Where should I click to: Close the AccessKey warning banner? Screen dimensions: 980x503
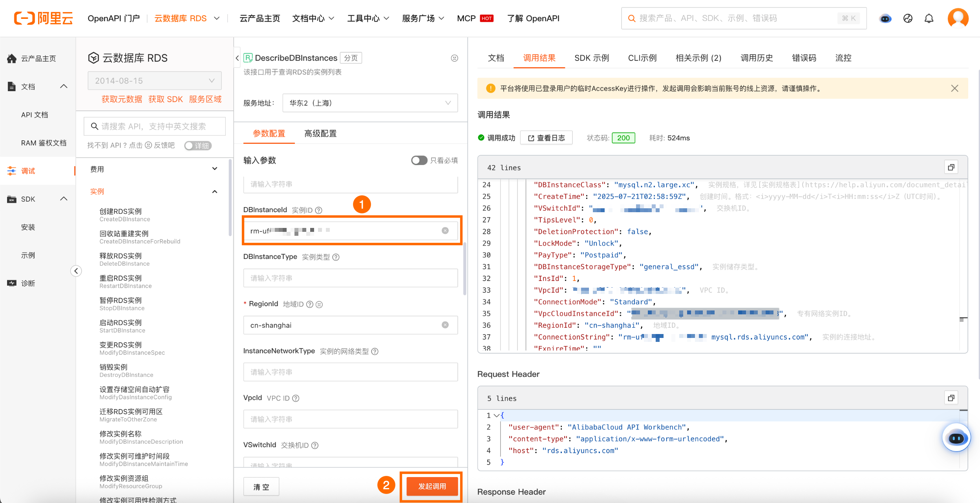coord(955,88)
